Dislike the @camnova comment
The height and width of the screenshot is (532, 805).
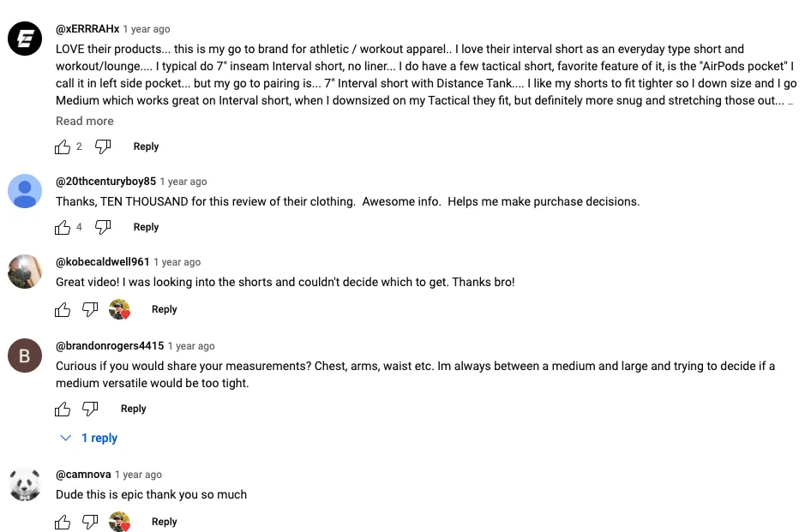point(90,522)
